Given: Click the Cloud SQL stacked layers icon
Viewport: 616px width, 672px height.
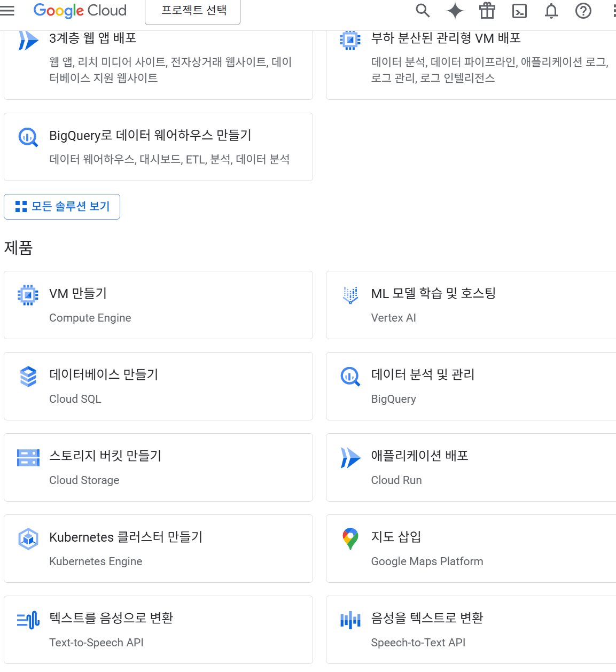Looking at the screenshot, I should coord(28,377).
